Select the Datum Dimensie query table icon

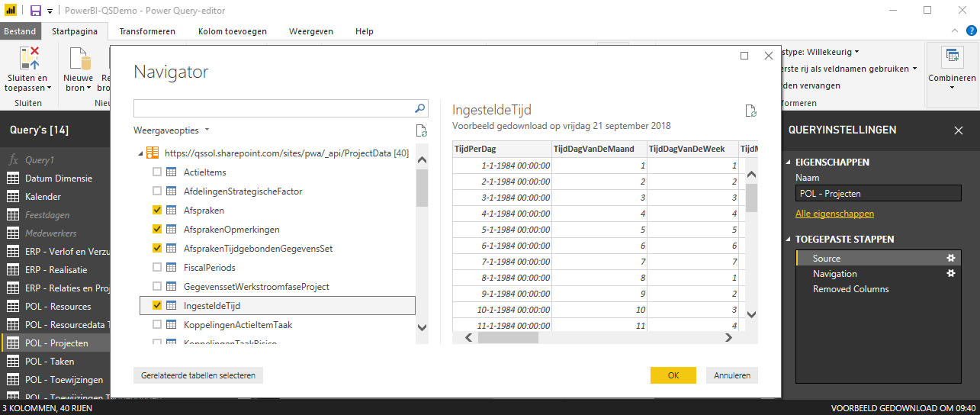(x=13, y=179)
